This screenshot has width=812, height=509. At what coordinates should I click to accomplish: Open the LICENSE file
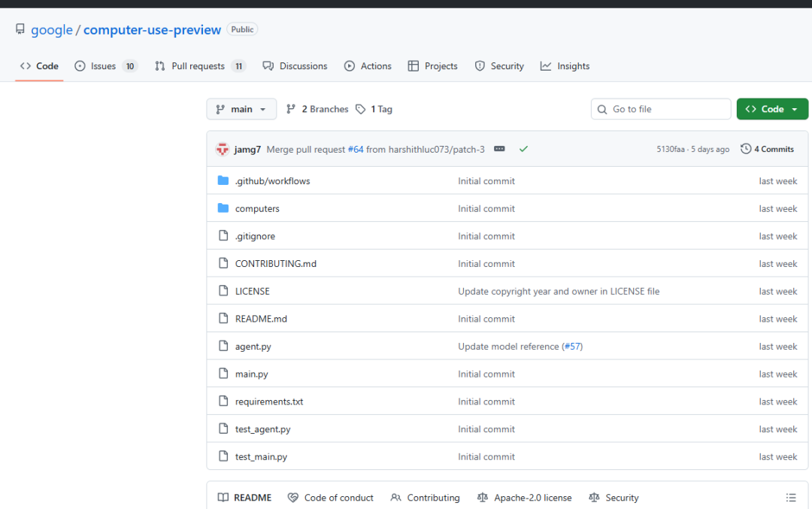(x=252, y=292)
